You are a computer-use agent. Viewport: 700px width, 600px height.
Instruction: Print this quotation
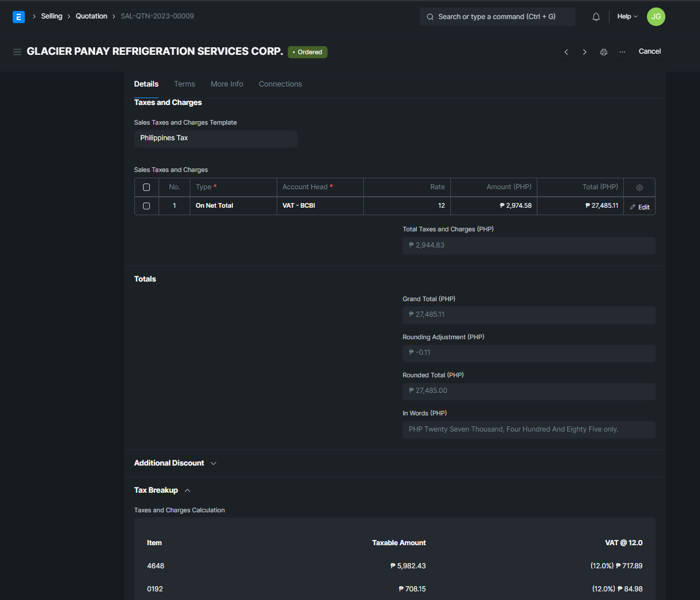[604, 52]
